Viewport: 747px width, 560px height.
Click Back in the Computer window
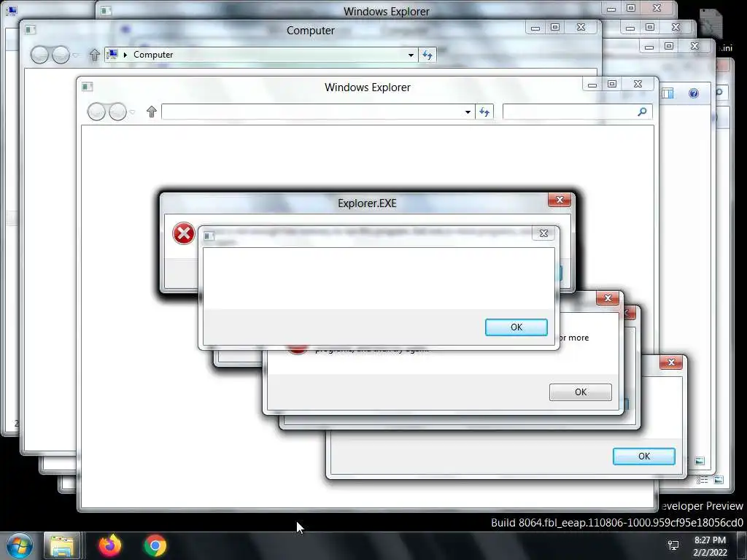point(39,55)
